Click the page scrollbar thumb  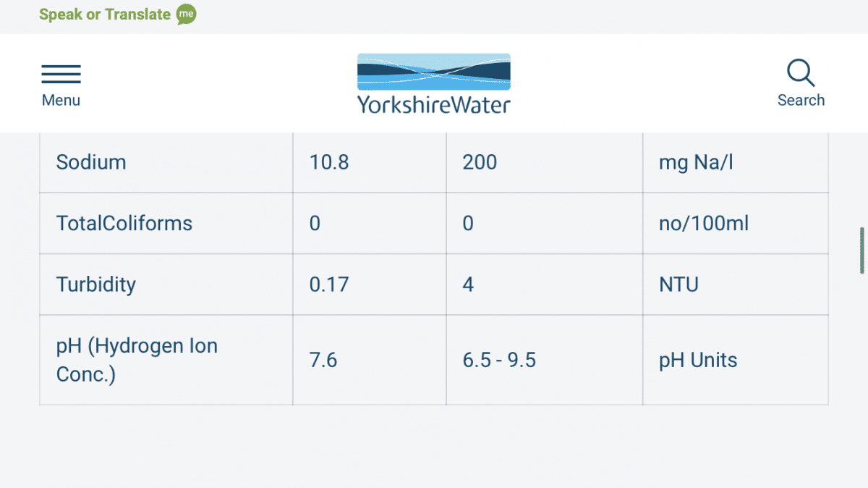[861, 251]
